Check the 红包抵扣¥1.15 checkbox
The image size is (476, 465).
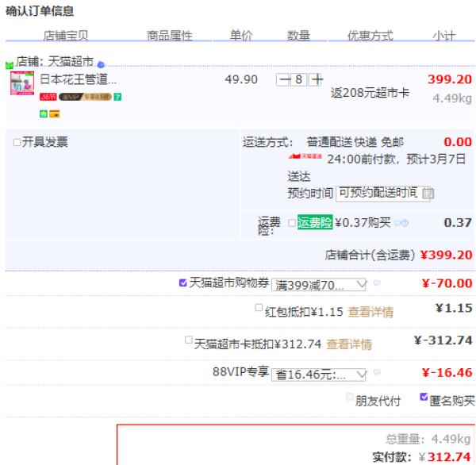coord(259,307)
